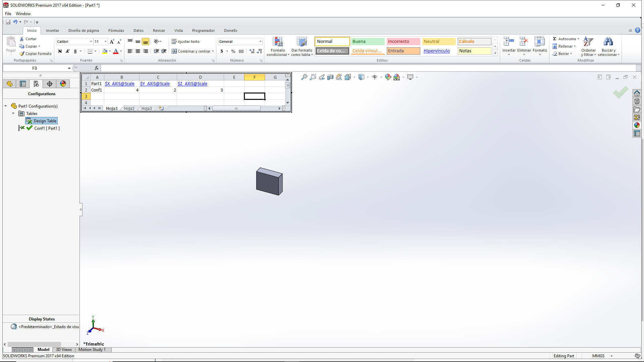Viewport: 644px width, 362px height.
Task: Click the Zoom to Fit icon
Action: pos(304,77)
